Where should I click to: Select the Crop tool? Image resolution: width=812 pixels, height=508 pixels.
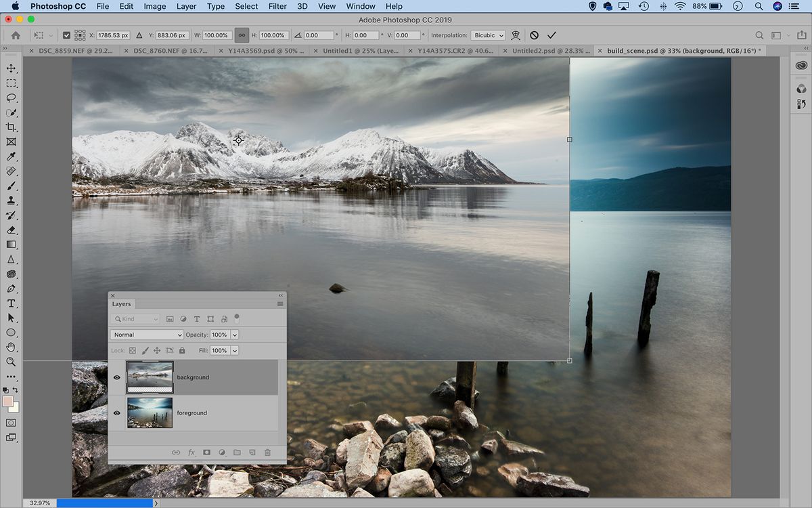tap(11, 127)
